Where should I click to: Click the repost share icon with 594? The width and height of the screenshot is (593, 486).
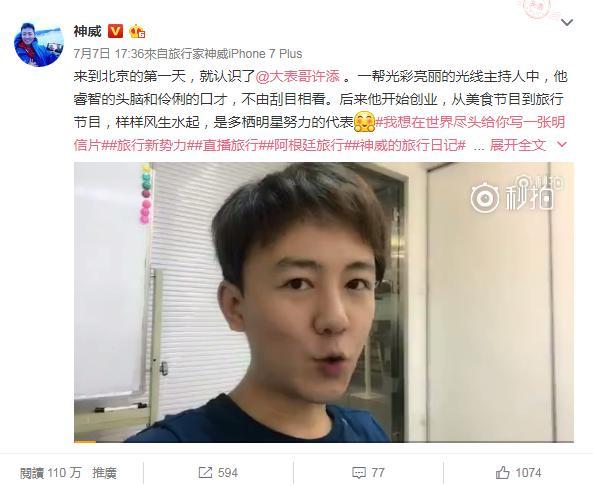point(218,473)
